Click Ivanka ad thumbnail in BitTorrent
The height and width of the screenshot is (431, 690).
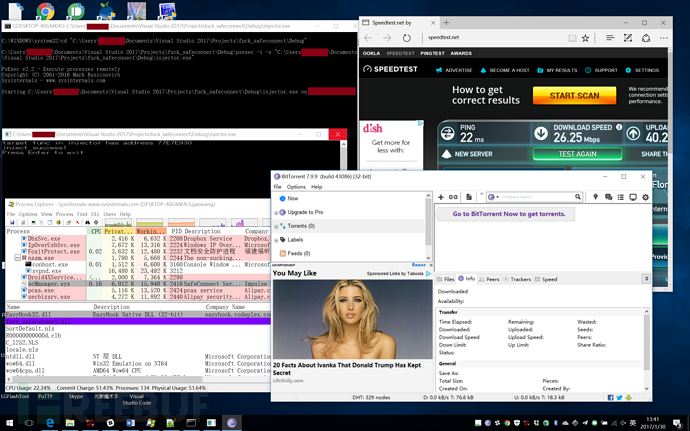coord(352,319)
